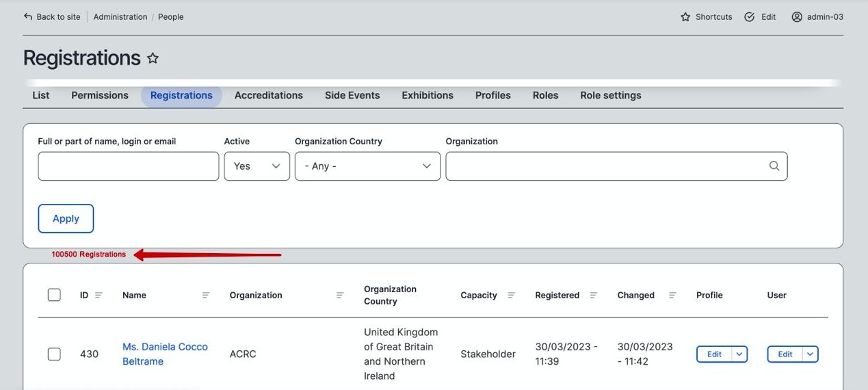This screenshot has width=868, height=390.
Task: Click the Organization column header text
Action: click(256, 295)
